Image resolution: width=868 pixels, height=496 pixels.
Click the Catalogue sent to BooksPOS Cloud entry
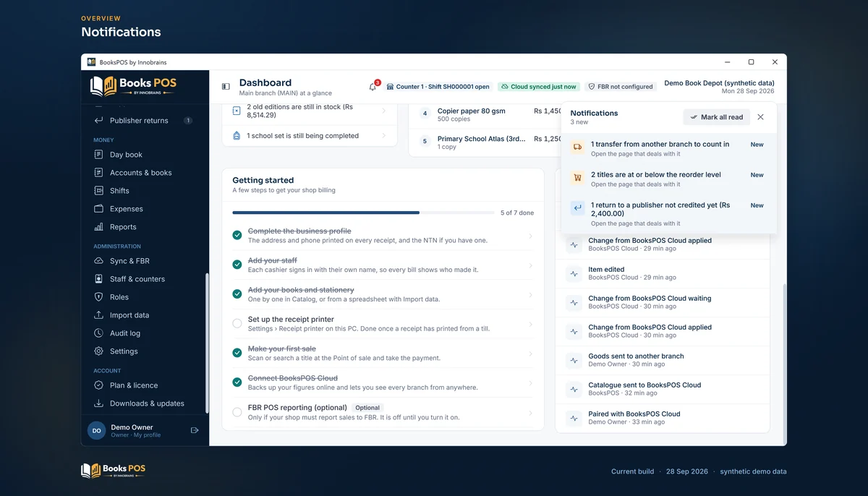pos(663,389)
